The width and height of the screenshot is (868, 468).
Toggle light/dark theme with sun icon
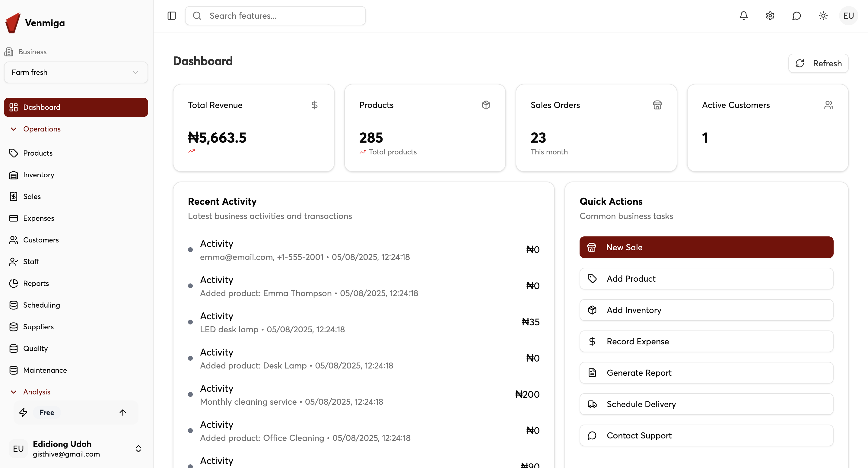coord(823,16)
